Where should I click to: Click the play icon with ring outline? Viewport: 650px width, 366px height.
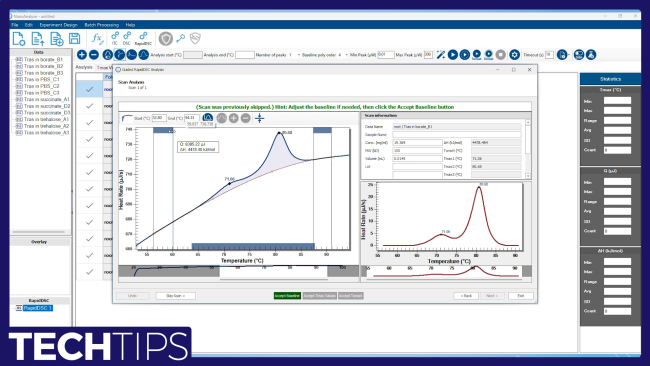(465, 54)
